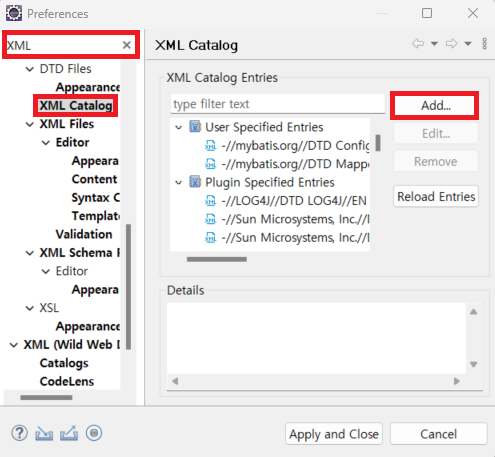Select the XML Files preference page
Viewport: 495px width, 457px height.
[x=67, y=124]
